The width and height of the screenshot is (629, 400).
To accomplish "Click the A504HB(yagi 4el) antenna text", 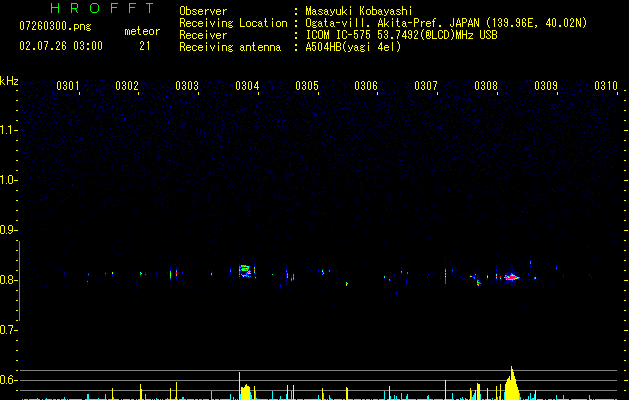I will tap(353, 47).
